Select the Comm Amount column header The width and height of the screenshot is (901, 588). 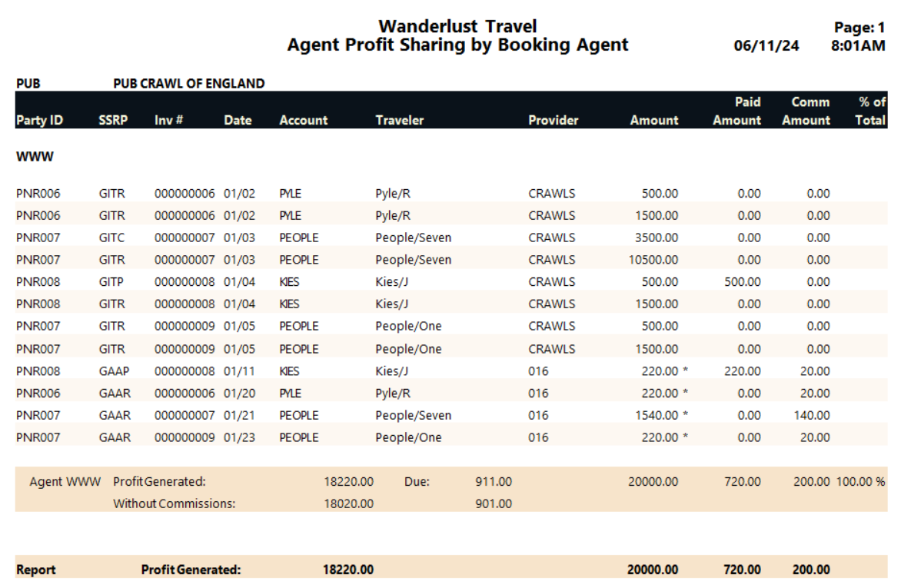coord(806,111)
